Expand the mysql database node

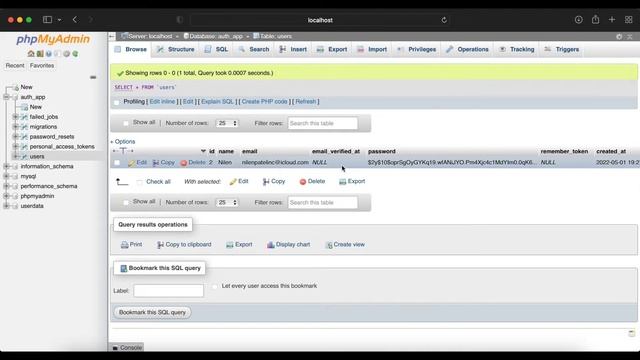pos(6,176)
